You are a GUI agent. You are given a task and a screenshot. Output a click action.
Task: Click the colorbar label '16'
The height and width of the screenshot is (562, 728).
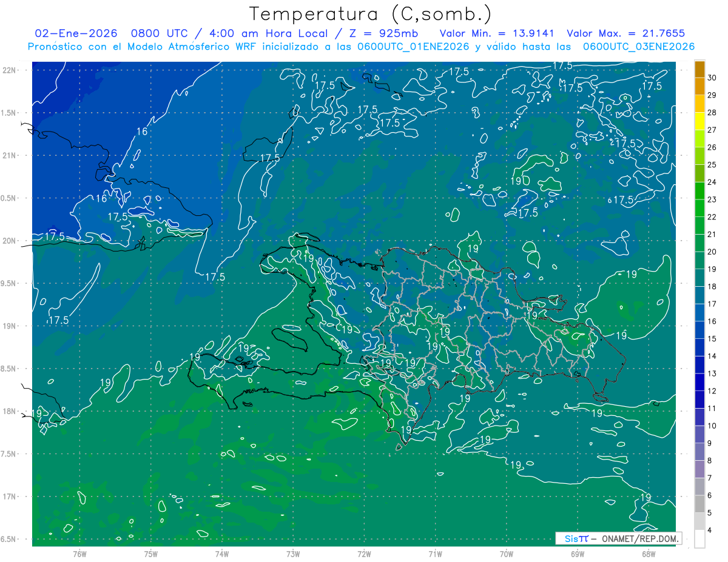tap(712, 321)
